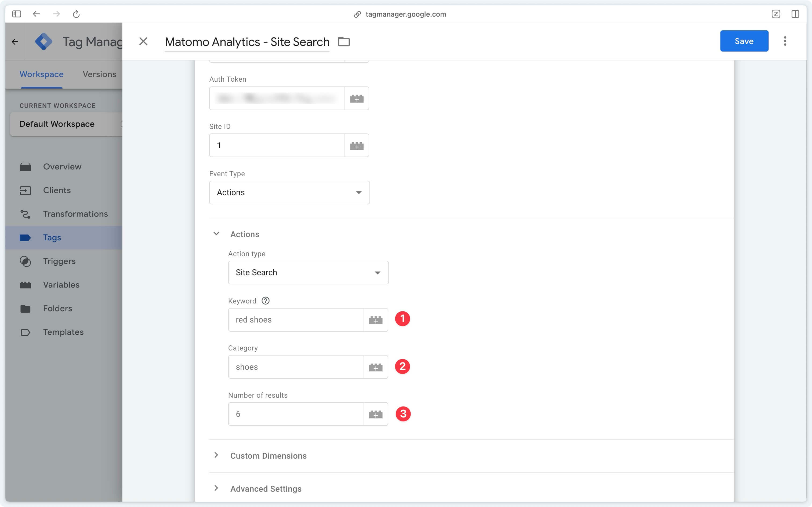Expand the Custom Dimensions section
812x507 pixels.
point(217,455)
